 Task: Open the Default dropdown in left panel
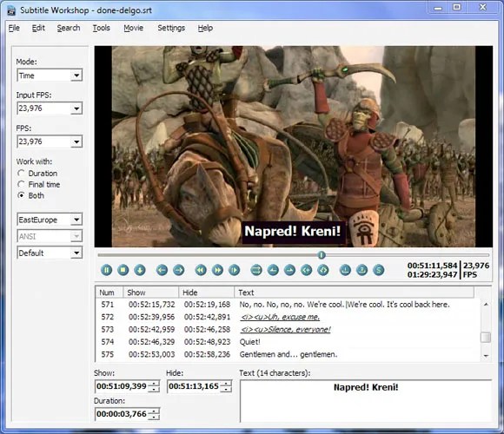(50, 253)
